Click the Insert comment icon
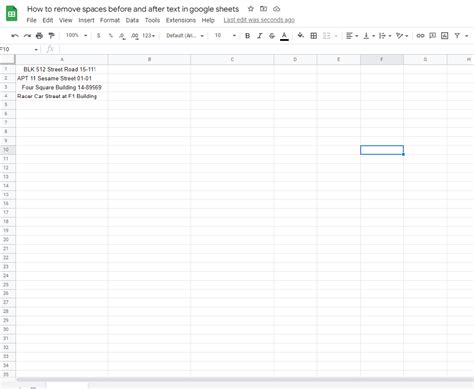This screenshot has height=389, width=474. click(432, 35)
